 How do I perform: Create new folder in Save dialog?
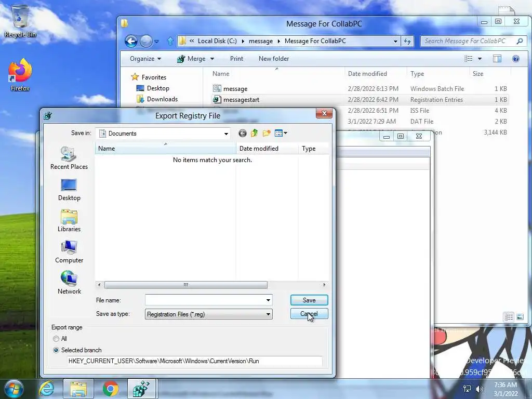tap(267, 134)
